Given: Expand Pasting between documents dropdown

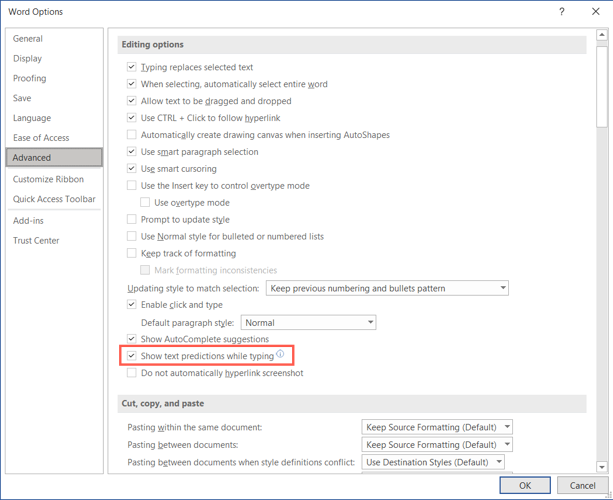Looking at the screenshot, I should [x=438, y=445].
